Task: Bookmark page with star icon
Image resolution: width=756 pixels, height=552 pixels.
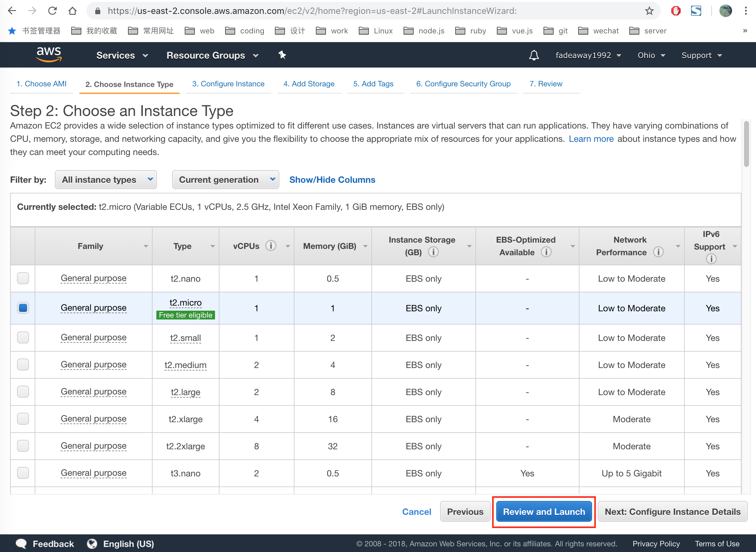Action: click(x=649, y=11)
